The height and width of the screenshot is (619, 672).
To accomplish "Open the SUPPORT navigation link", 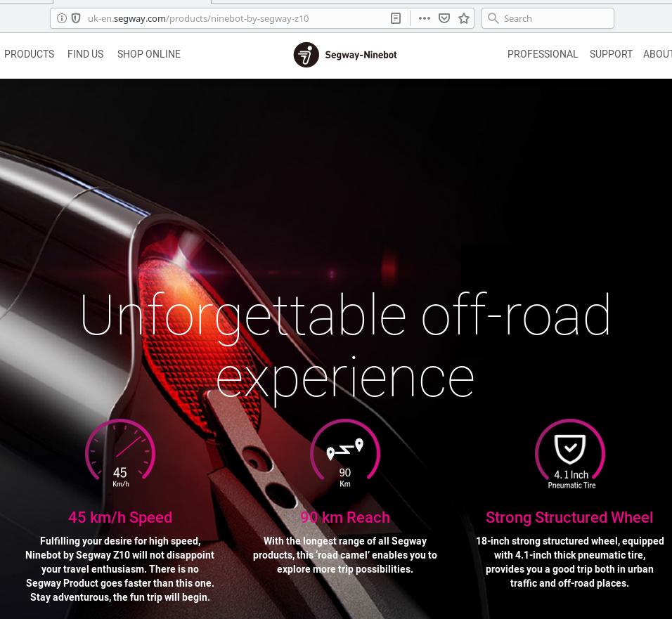I will [611, 54].
